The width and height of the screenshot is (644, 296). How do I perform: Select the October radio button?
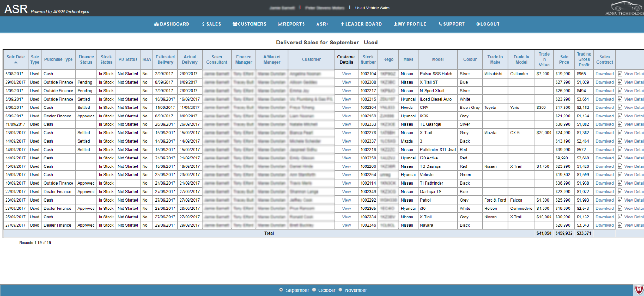314,290
